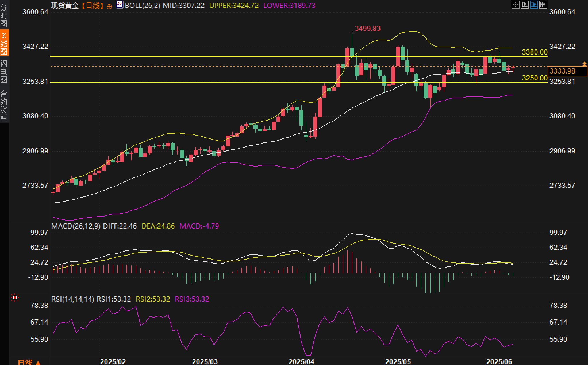Click the 3380.00 horizontal line label
Viewport: 588px width, 365px height.
(535, 52)
